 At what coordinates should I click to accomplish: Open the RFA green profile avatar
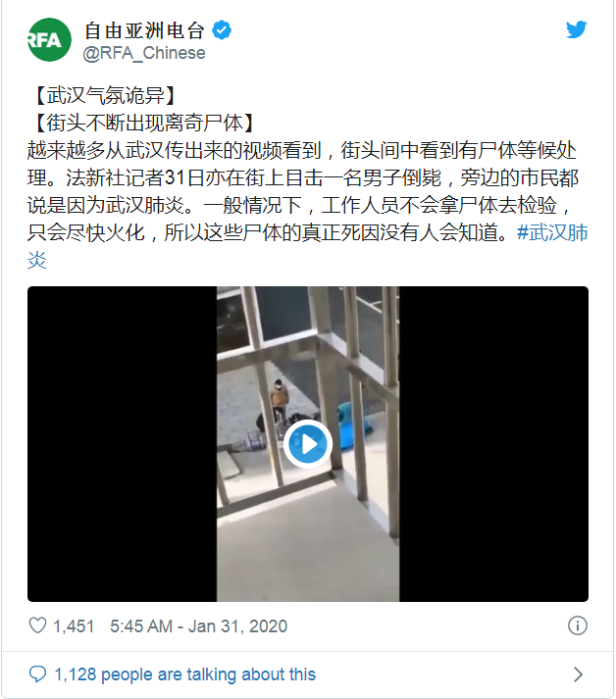[49, 39]
